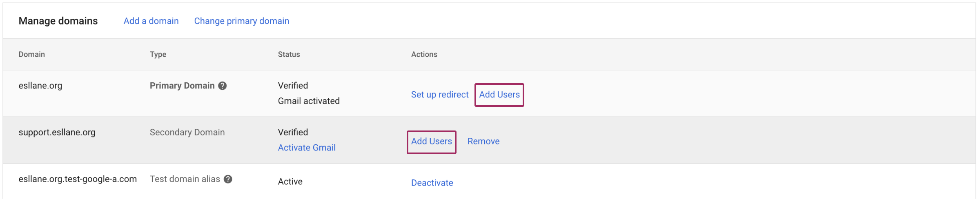Remove the support.esllane.org domain

pyautogui.click(x=483, y=142)
